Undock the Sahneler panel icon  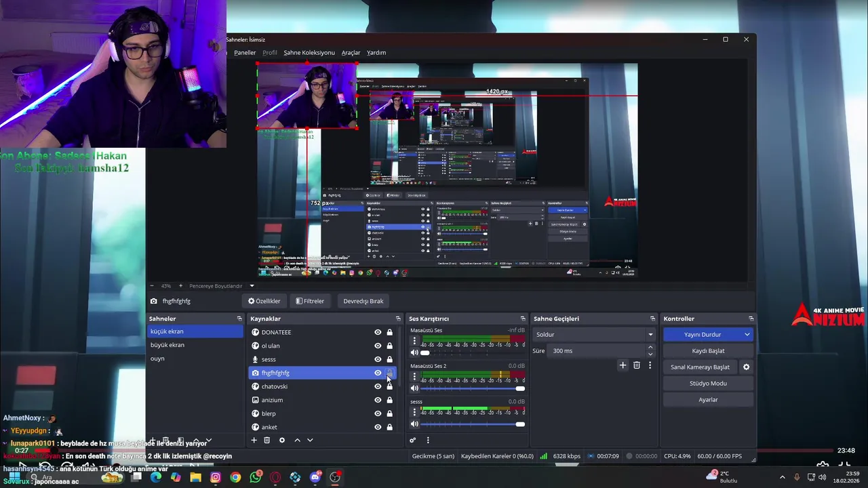(x=239, y=319)
